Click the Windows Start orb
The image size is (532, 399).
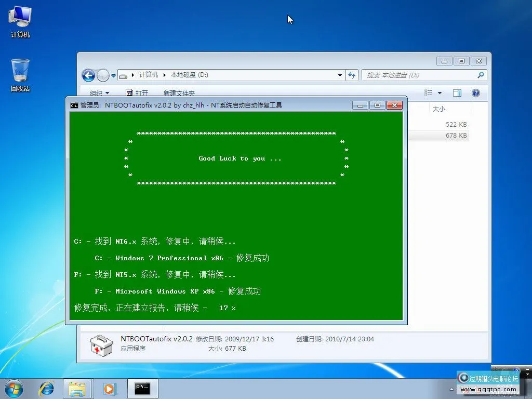(x=13, y=388)
